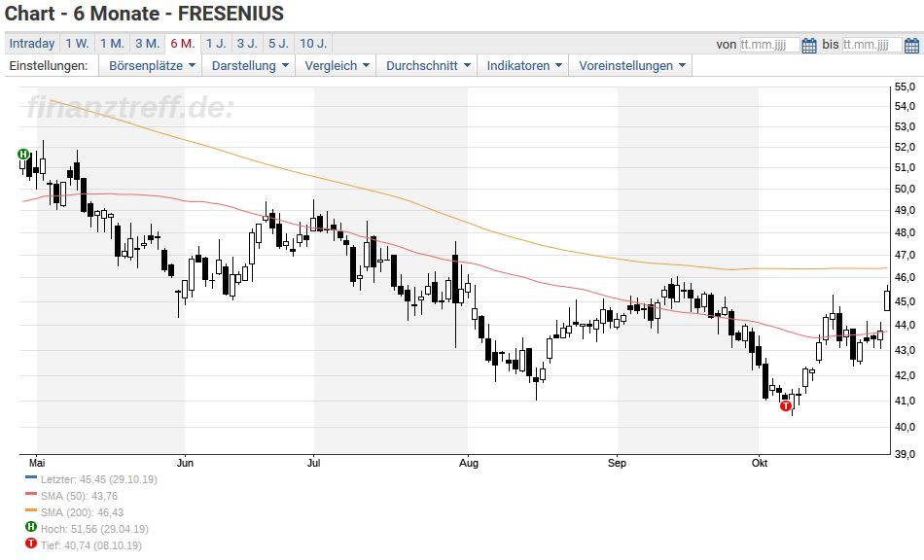Switch to the 3 M. range tab
This screenshot has height=560, width=924.
click(147, 44)
